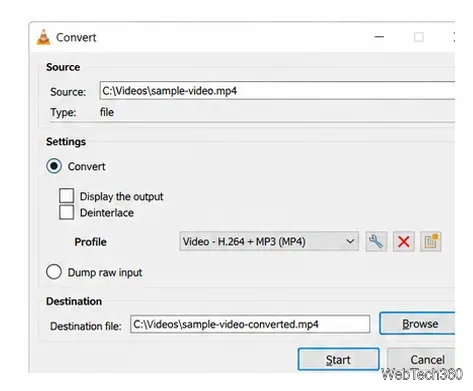This screenshot has width=473, height=391.
Task: Click the 'Type:' label
Action: click(x=63, y=112)
